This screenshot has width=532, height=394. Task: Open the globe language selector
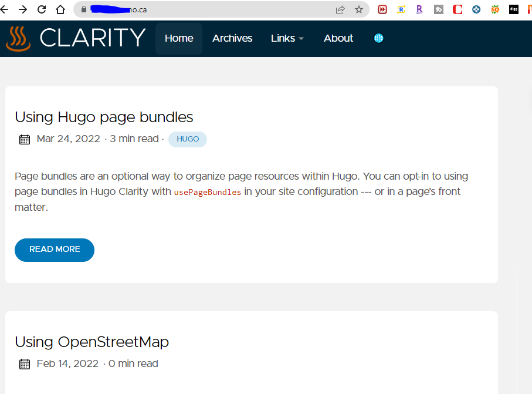tap(378, 38)
